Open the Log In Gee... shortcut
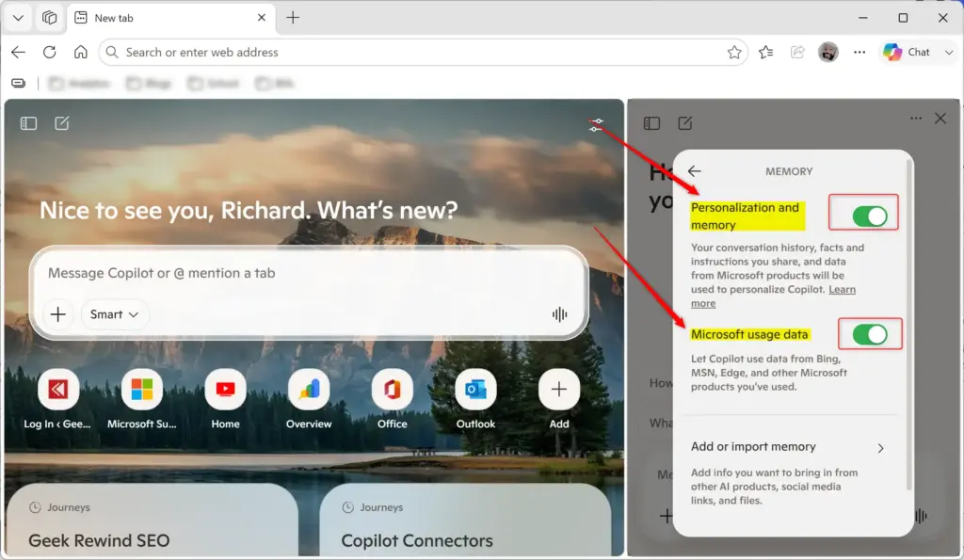This screenshot has height=560, width=964. point(57,400)
